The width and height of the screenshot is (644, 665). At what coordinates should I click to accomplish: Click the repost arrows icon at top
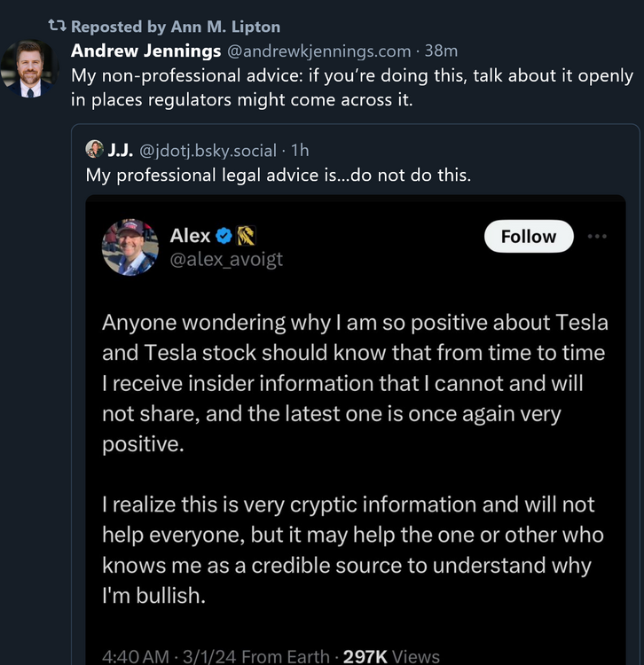tap(58, 27)
